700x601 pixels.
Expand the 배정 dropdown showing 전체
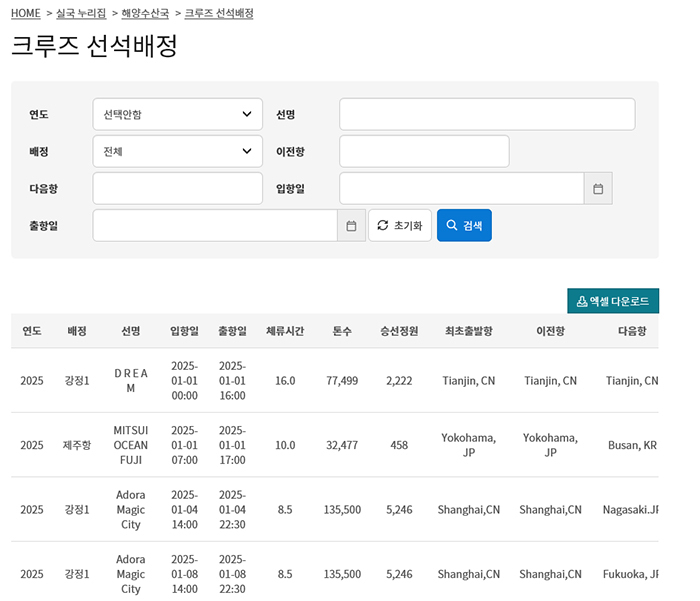178,151
